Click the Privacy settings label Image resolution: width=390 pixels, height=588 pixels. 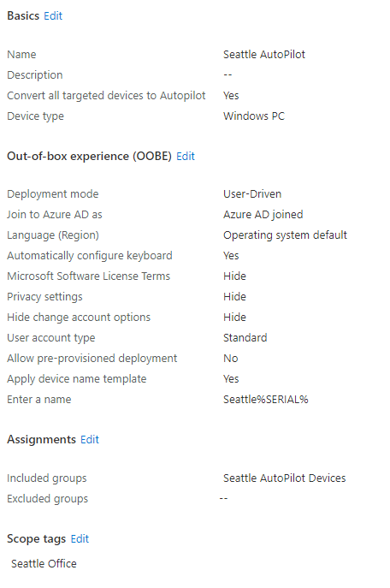44,297
